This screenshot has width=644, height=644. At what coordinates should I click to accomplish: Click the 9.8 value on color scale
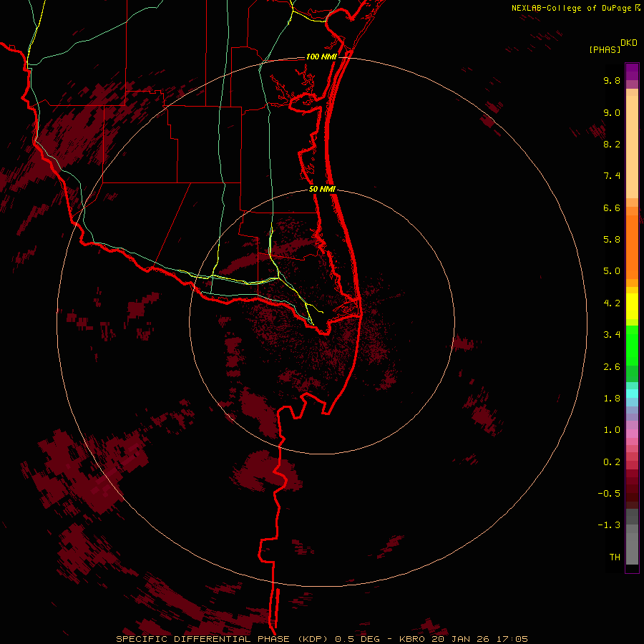[612, 80]
